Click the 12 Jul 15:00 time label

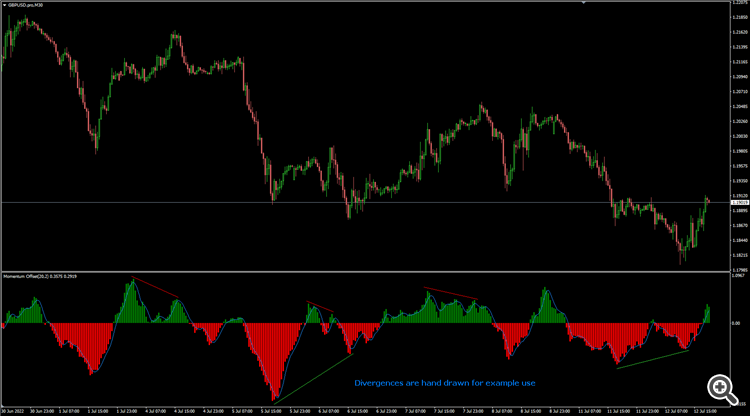click(705, 411)
